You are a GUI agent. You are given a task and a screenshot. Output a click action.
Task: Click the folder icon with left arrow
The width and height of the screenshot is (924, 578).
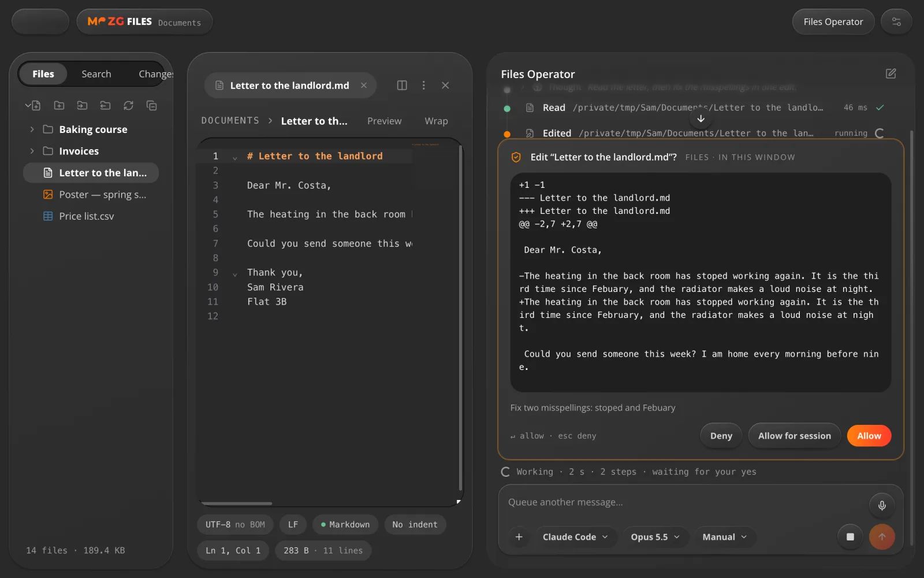(105, 105)
